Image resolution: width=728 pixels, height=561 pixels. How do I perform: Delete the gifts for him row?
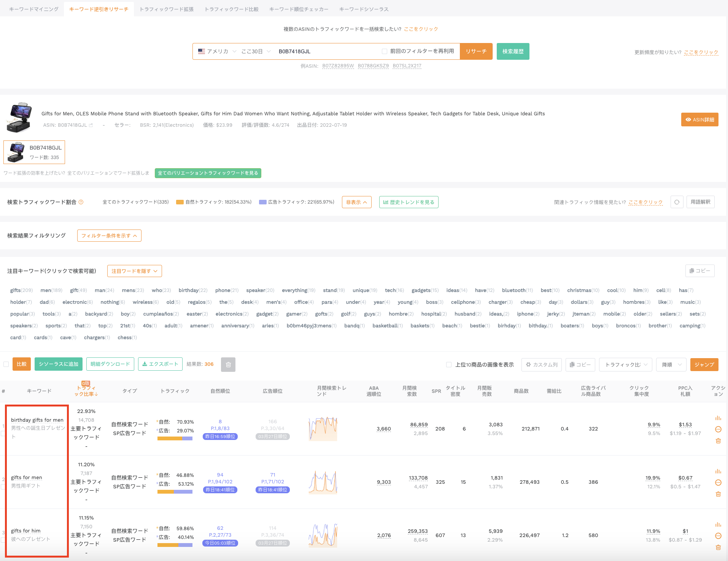pos(718,547)
